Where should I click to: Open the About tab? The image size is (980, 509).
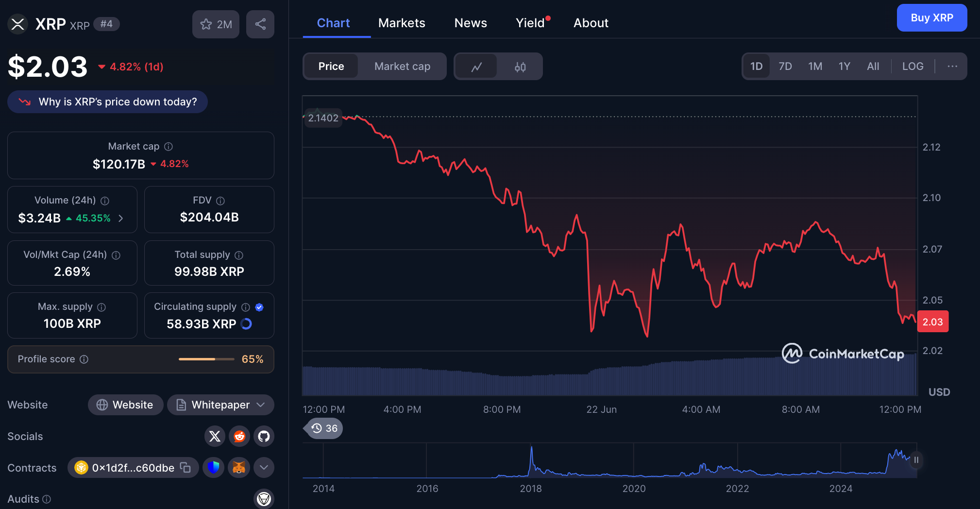coord(591,23)
